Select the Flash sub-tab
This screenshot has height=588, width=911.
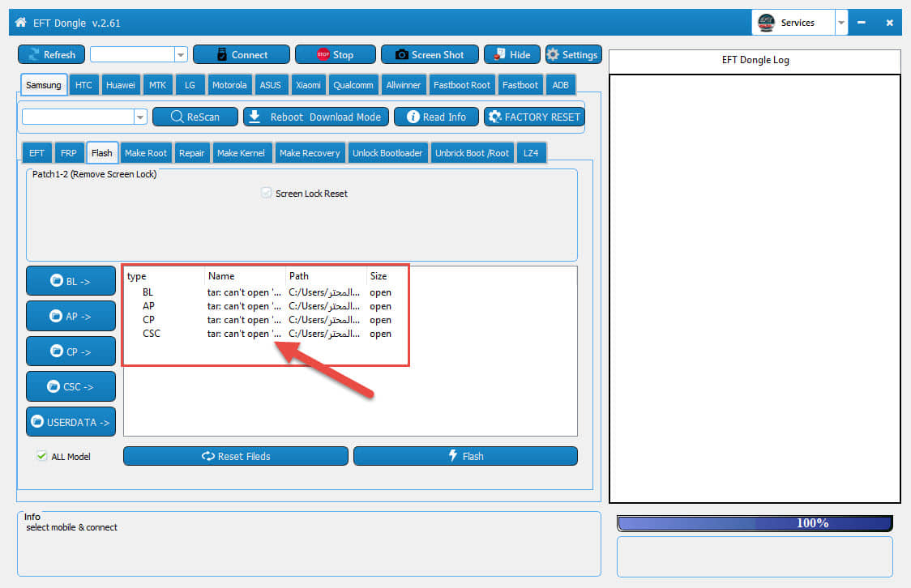[x=101, y=152]
